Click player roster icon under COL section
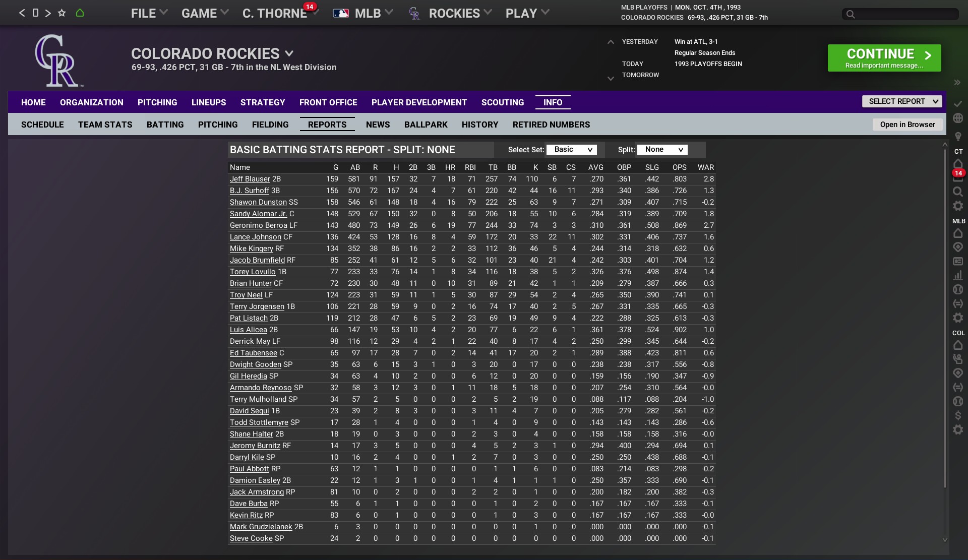This screenshot has width=968, height=560. (x=958, y=359)
